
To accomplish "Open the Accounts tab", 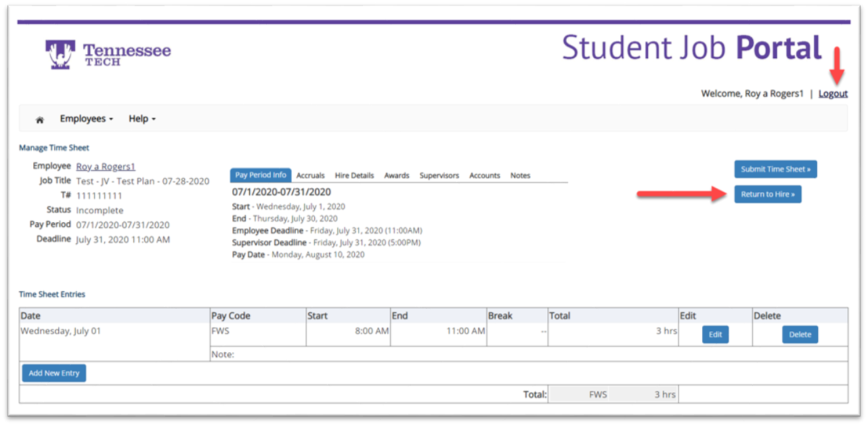I will (485, 175).
